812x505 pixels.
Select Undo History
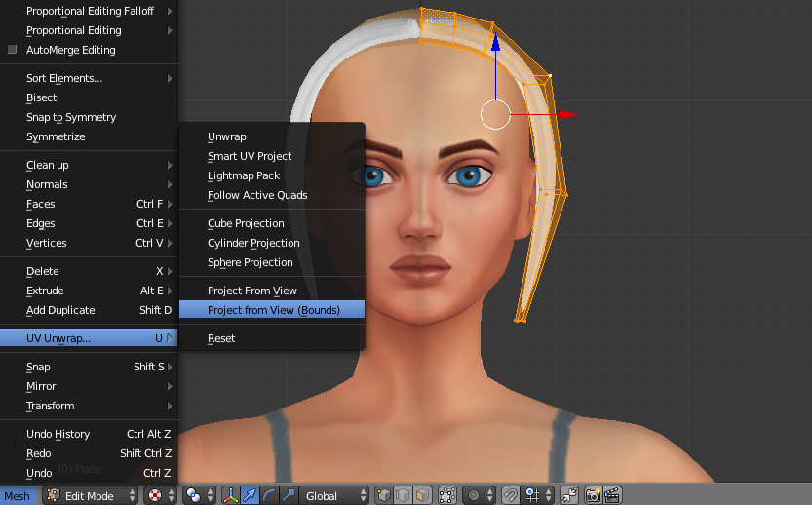click(x=89, y=434)
